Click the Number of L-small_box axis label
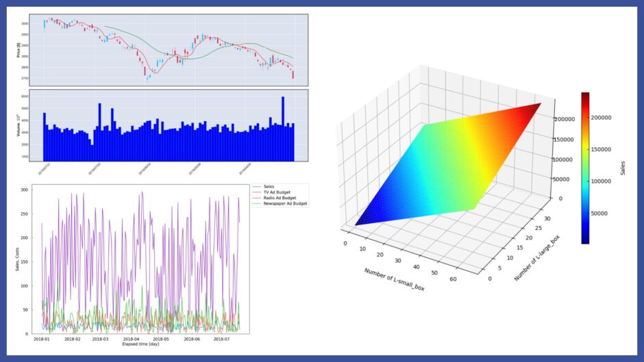644x362 pixels. [x=395, y=279]
